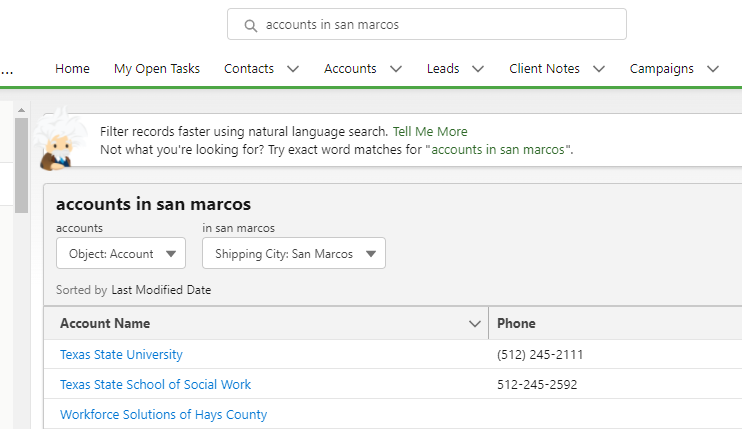Click the Einstein assistant mascot icon

pyautogui.click(x=57, y=138)
